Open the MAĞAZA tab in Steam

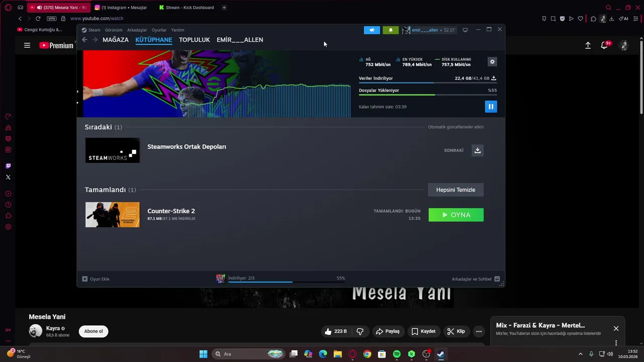(x=116, y=40)
